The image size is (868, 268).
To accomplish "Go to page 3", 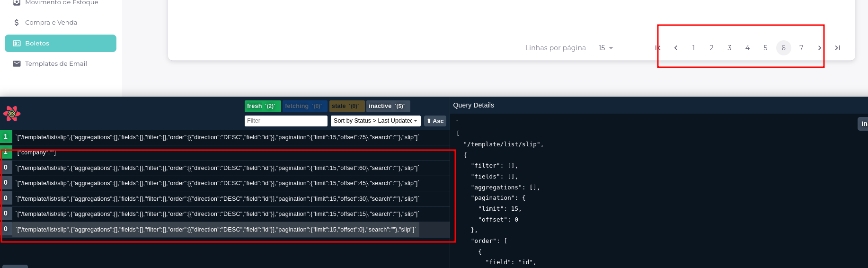I will 730,48.
